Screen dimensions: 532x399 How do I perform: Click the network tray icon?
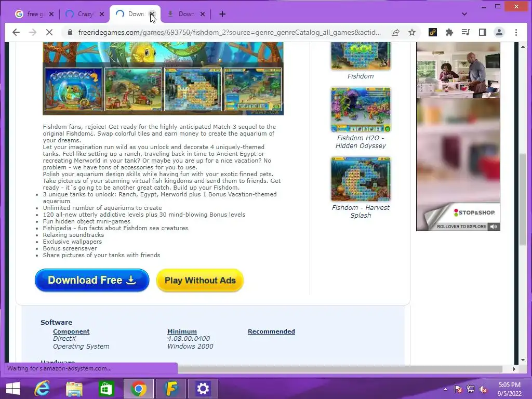471,389
